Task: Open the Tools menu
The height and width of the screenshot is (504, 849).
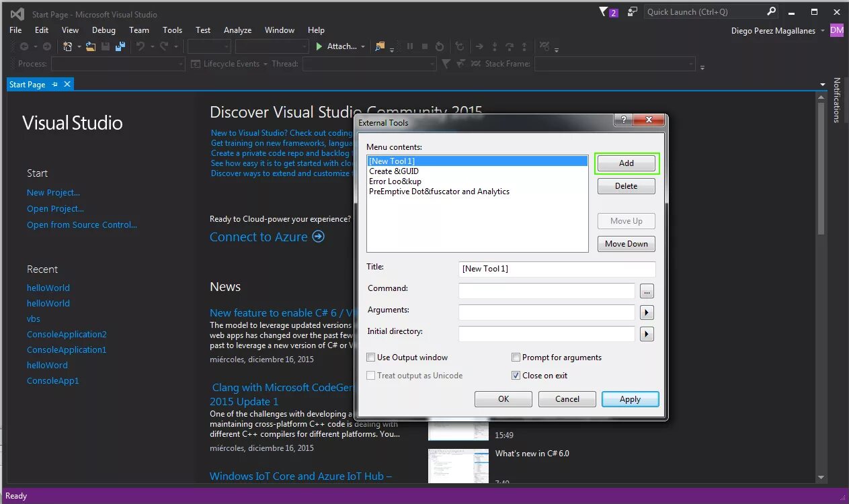Action: click(172, 30)
